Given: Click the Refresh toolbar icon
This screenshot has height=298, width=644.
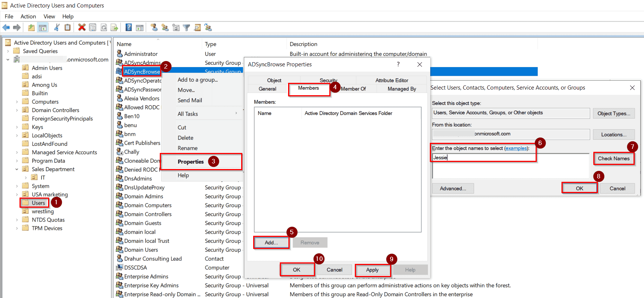Looking at the screenshot, I should point(104,27).
